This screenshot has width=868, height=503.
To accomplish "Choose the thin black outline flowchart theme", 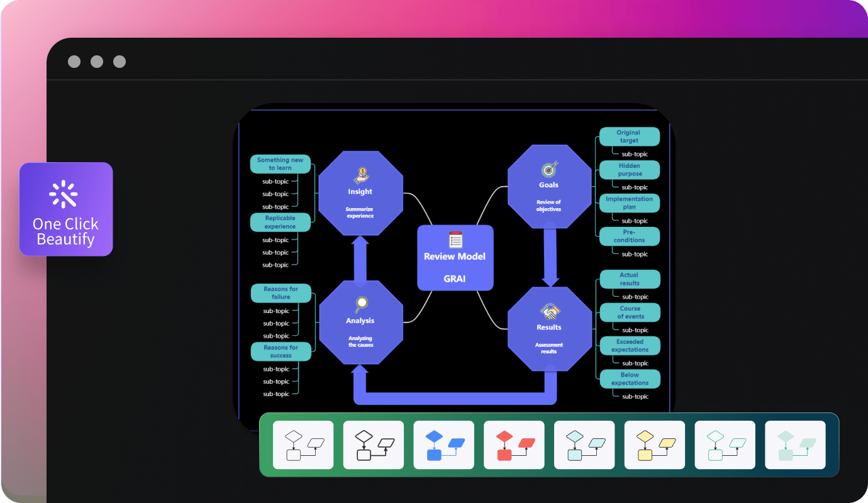I will [x=303, y=445].
